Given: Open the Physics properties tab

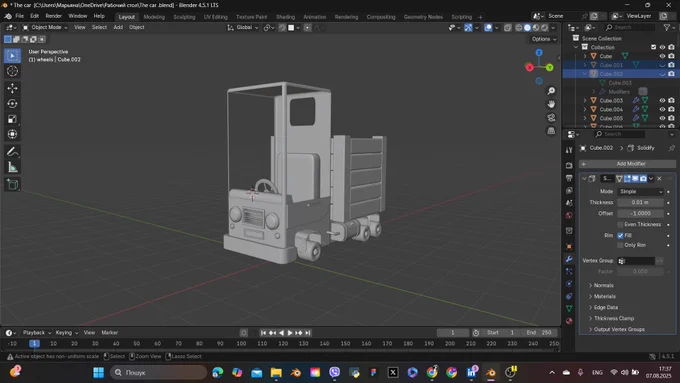Looking at the screenshot, I should click(x=569, y=284).
